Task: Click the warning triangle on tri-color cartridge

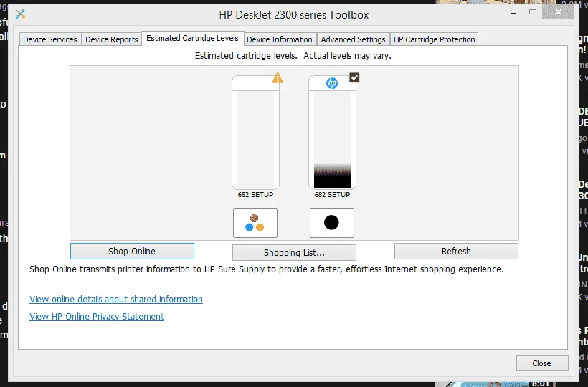Action: (278, 77)
